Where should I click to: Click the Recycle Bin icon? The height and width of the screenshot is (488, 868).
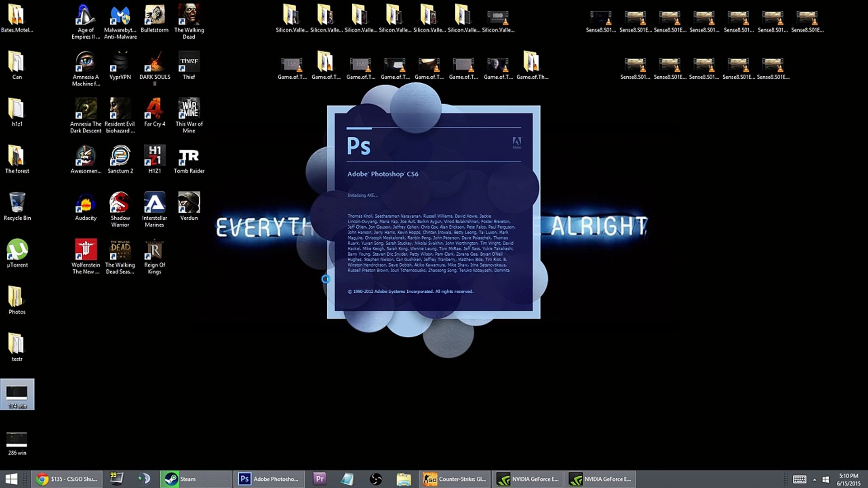[17, 204]
